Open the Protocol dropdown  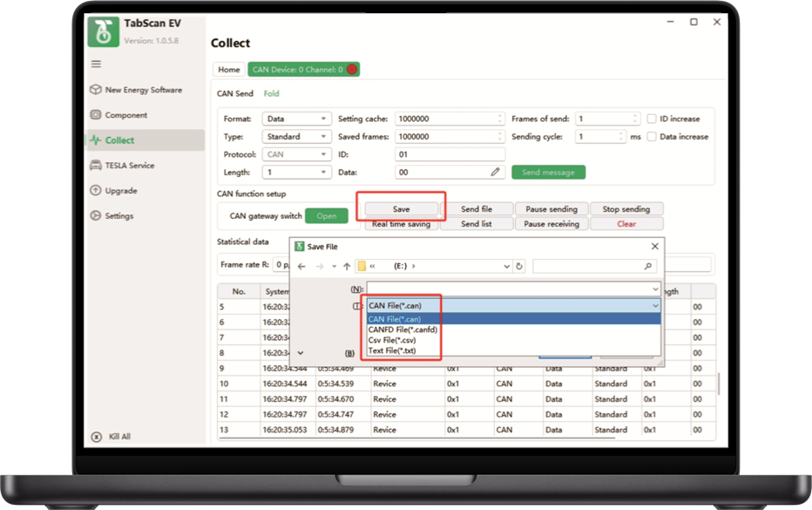297,154
